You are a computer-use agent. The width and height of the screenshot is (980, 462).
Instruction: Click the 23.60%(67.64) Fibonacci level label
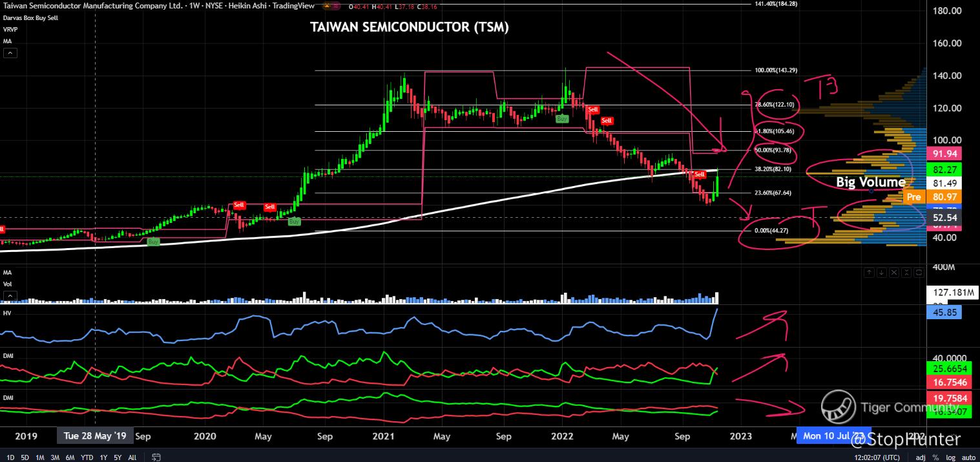point(773,193)
